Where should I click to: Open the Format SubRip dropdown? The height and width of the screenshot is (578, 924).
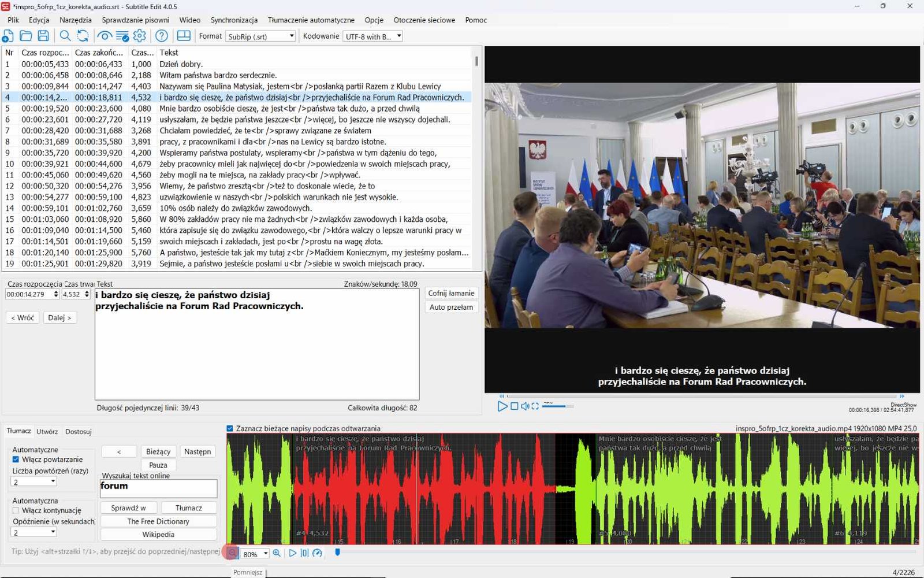pos(260,36)
